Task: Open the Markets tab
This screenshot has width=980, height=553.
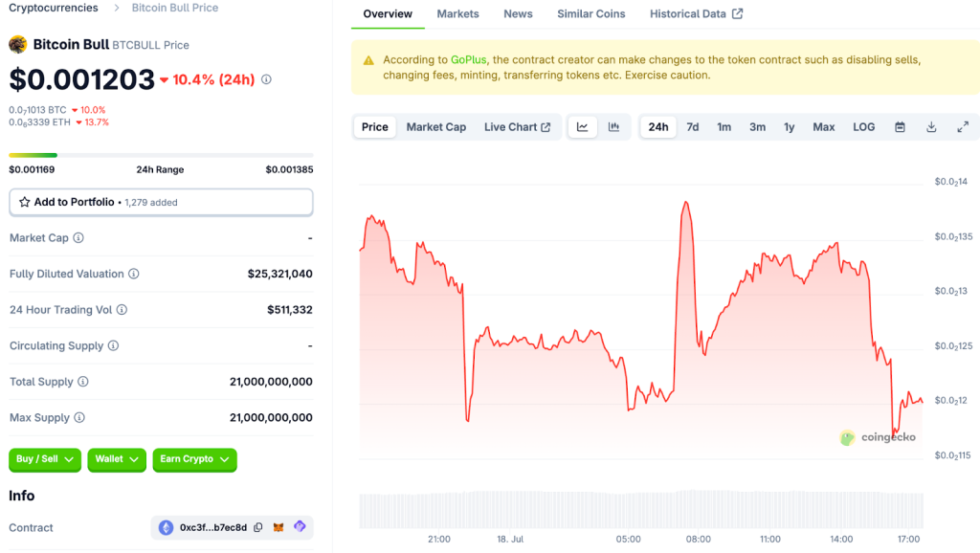Action: click(457, 13)
